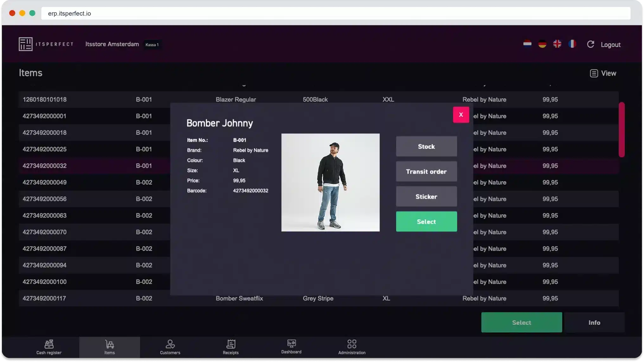Open the Items tab
The width and height of the screenshot is (644, 362).
[109, 347]
